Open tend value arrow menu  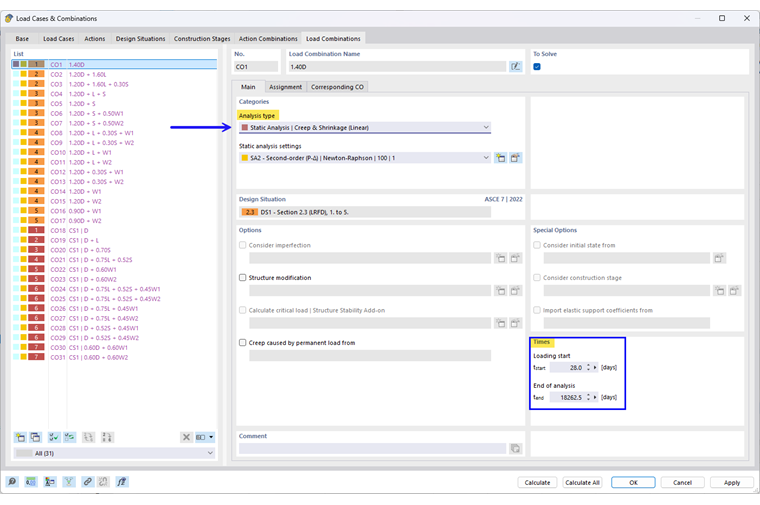(595, 397)
